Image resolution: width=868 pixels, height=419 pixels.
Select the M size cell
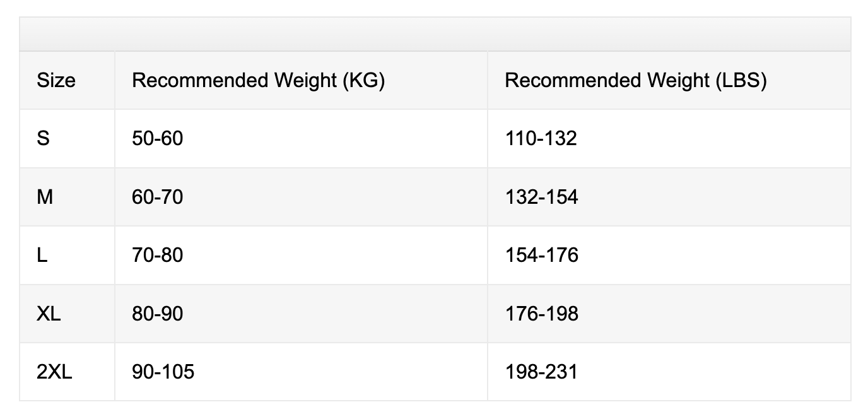point(45,197)
